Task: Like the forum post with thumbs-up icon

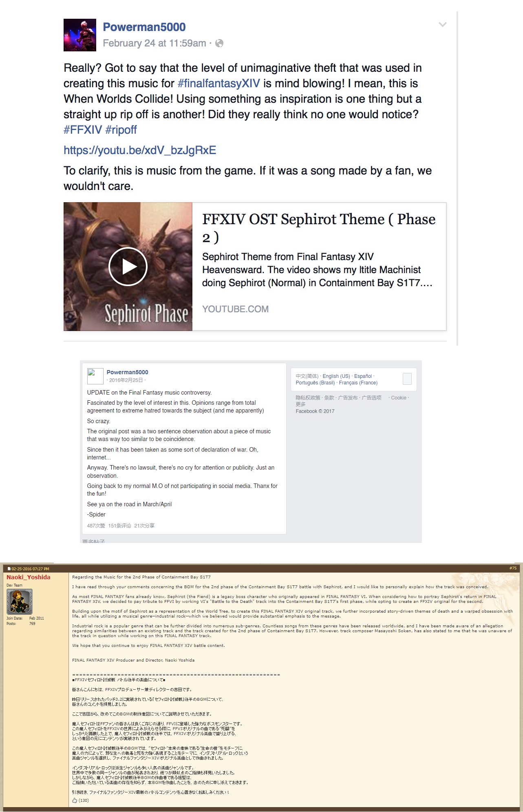Action: pyautogui.click(x=75, y=800)
